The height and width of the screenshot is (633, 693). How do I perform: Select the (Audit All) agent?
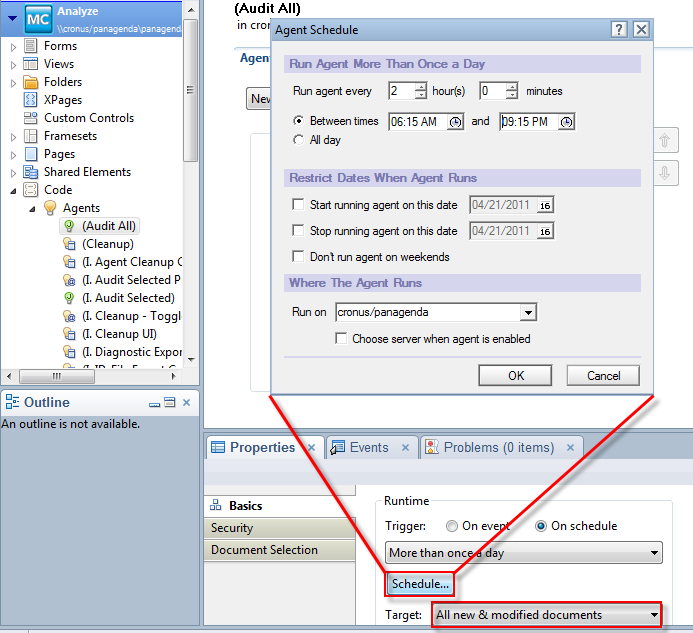(x=108, y=226)
